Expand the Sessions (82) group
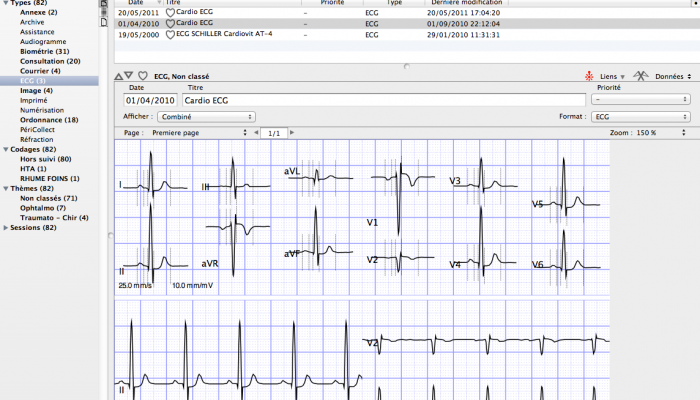The image size is (700, 400). [x=6, y=228]
